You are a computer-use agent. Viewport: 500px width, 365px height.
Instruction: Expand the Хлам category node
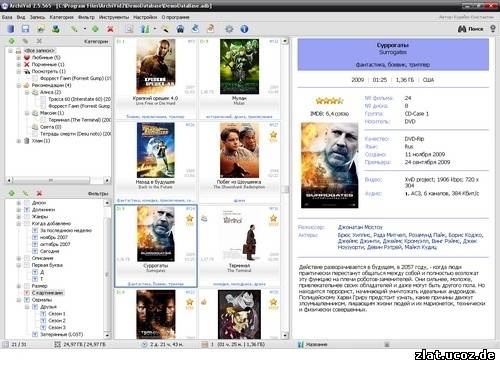click(x=19, y=141)
